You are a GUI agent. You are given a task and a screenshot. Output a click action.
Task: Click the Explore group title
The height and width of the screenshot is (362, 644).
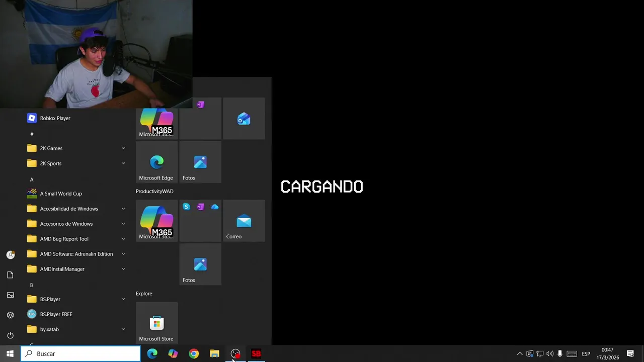coord(144,294)
